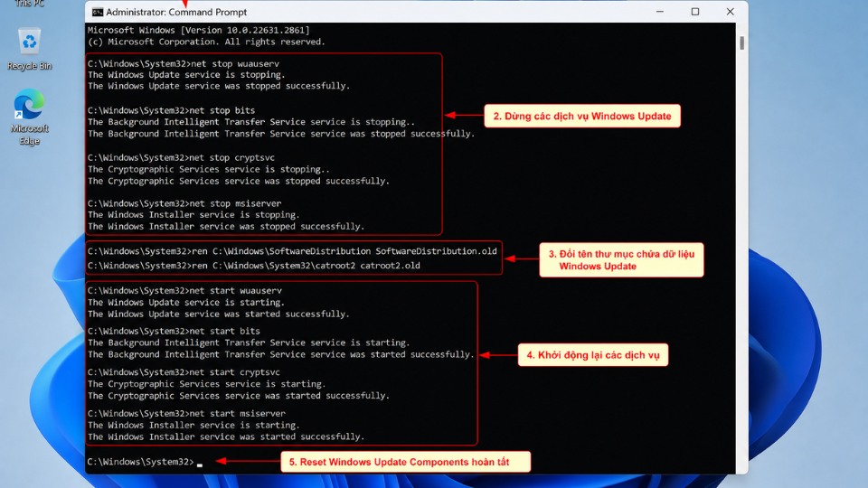Viewport: 868px width, 488px height.
Task: Close the Command Prompt window
Action: tap(731, 12)
